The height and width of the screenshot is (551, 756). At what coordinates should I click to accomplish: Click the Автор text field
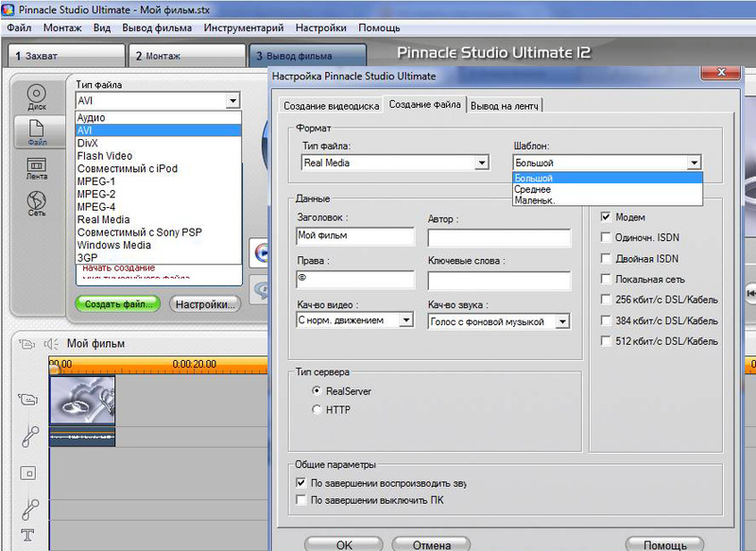click(499, 238)
